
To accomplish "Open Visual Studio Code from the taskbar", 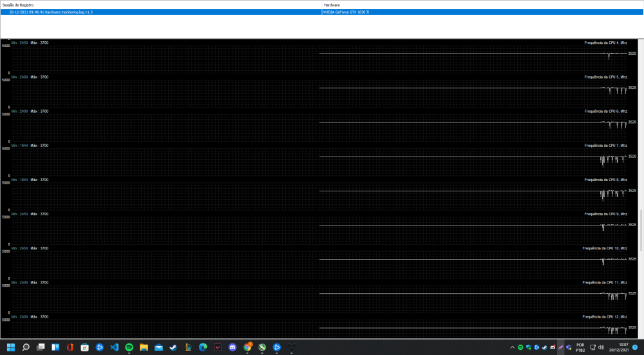I will 115,347.
